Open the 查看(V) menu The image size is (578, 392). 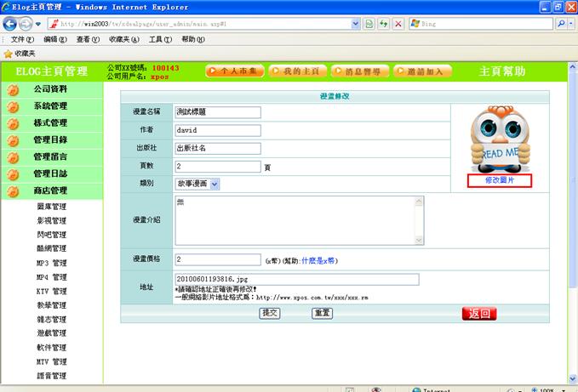pyautogui.click(x=89, y=39)
